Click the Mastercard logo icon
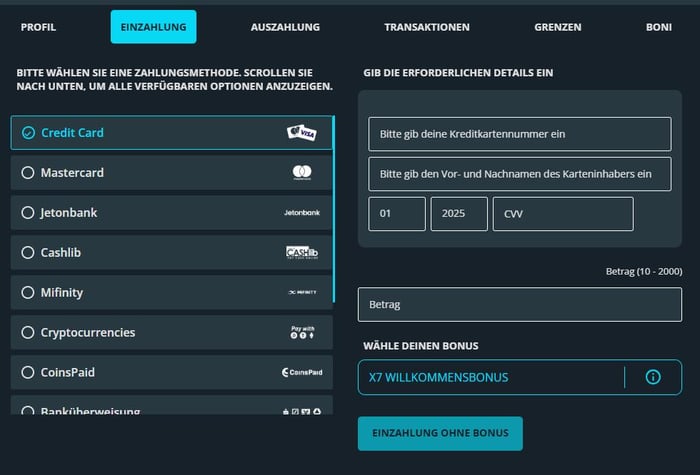 tap(302, 172)
